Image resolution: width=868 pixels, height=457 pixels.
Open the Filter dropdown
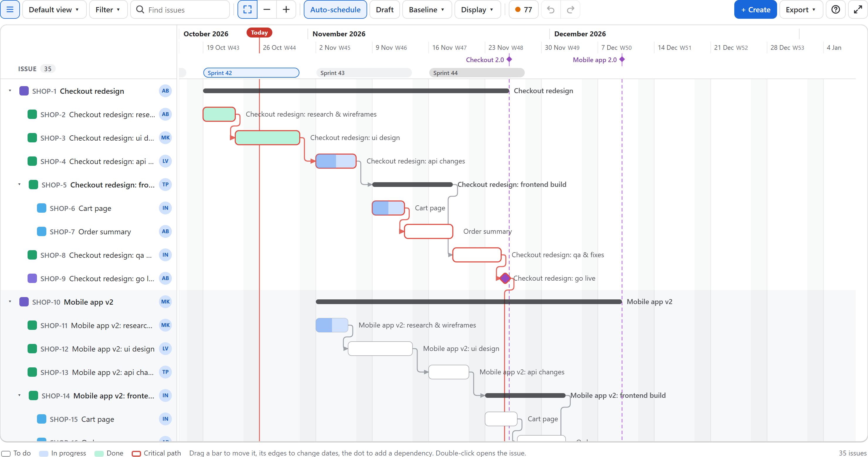108,9
